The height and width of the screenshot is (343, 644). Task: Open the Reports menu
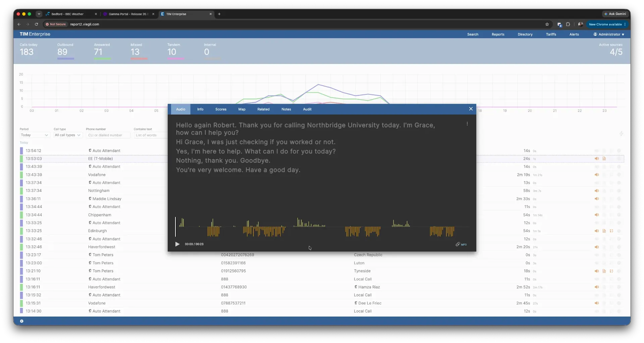click(498, 35)
